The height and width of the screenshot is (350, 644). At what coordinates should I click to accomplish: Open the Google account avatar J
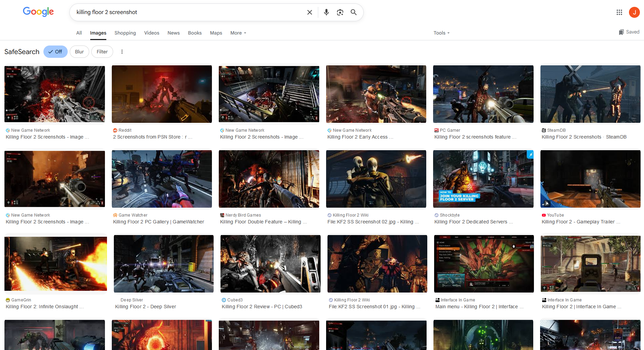634,12
